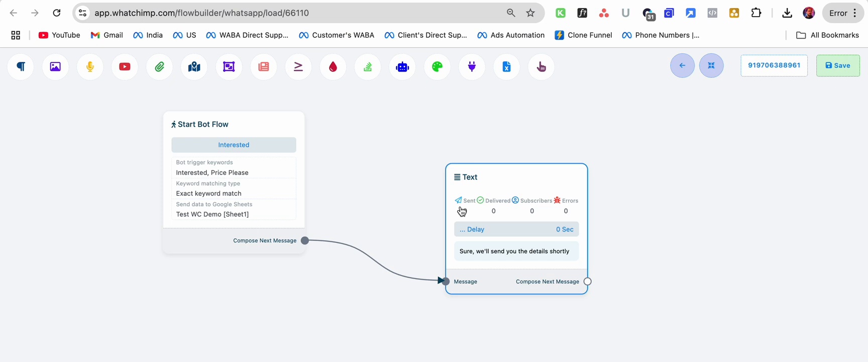868x362 pixels.
Task: Select the purple frame toolbar icon
Action: tap(229, 67)
